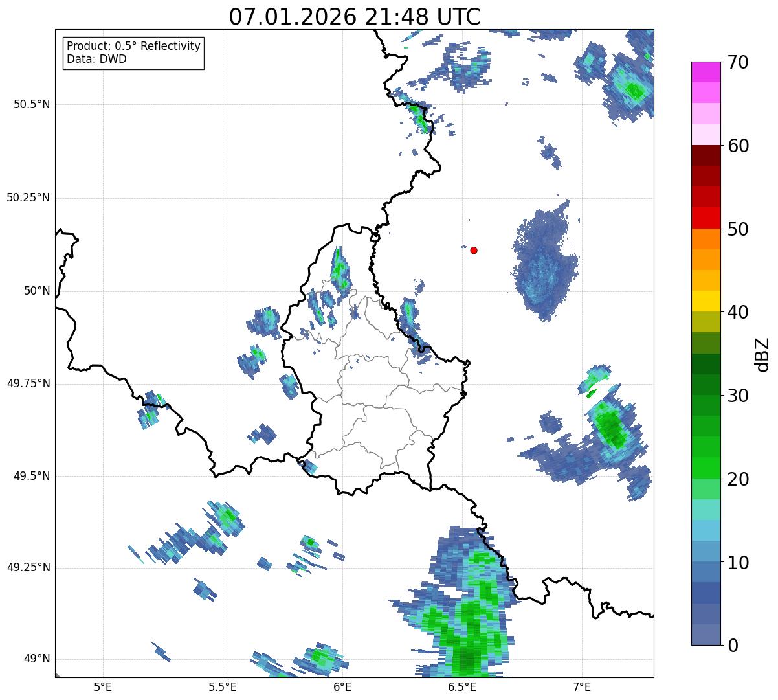Pick the bright green colorbar segment above 20
Viewport: 778px width, 700px height.
point(706,468)
